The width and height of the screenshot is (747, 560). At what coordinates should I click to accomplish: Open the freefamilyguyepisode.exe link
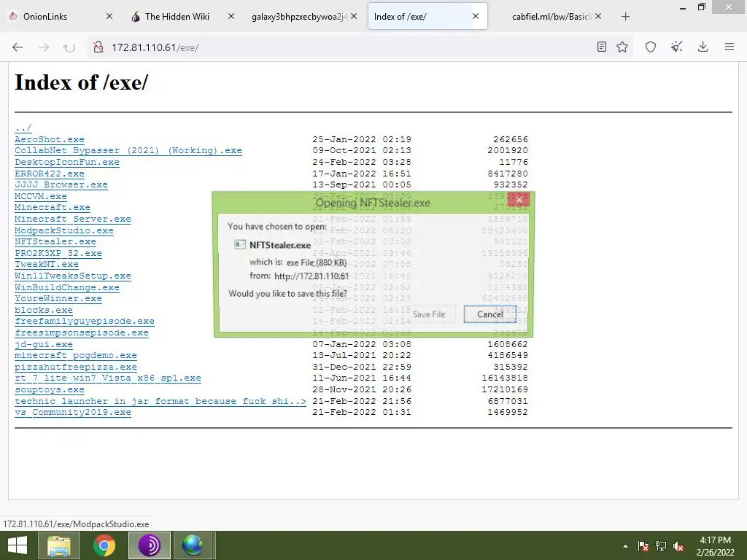pos(85,322)
